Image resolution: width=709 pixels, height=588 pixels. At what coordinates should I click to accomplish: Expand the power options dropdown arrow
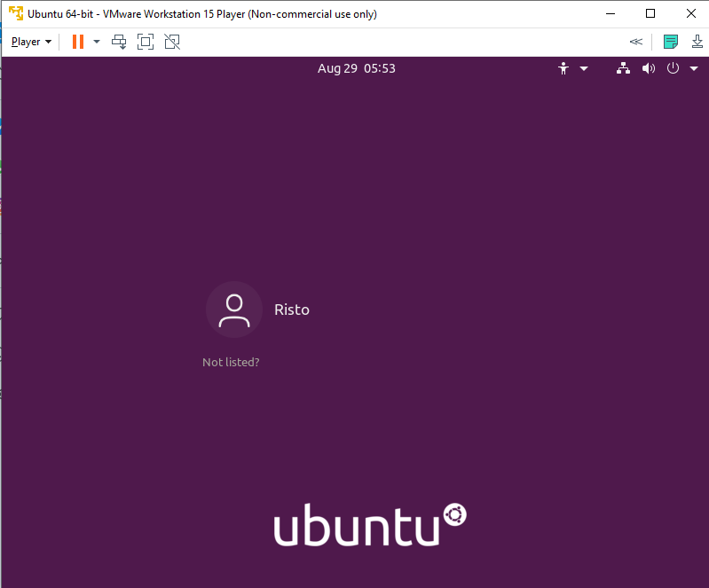(97, 42)
